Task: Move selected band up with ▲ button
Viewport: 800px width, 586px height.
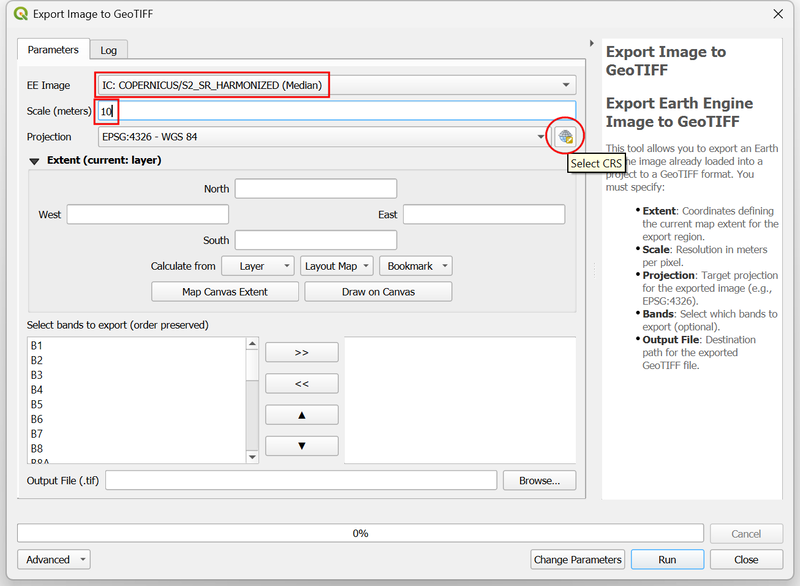Action: click(301, 414)
